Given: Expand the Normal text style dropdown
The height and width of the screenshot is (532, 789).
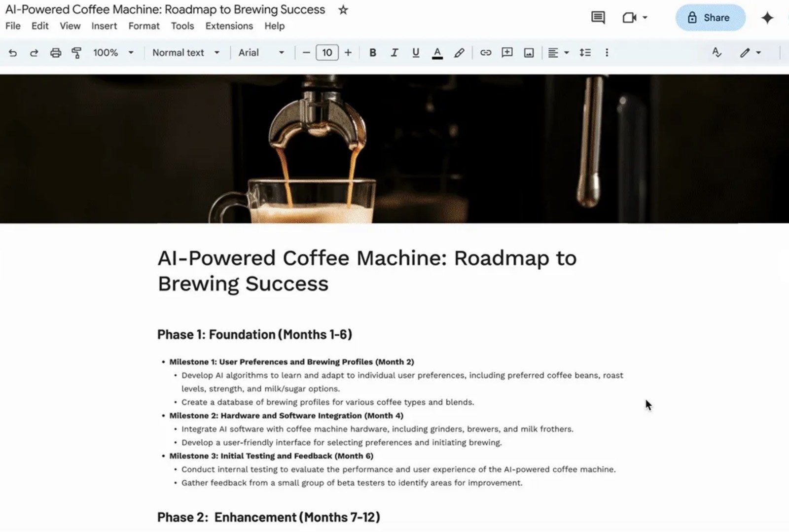Looking at the screenshot, I should point(186,53).
